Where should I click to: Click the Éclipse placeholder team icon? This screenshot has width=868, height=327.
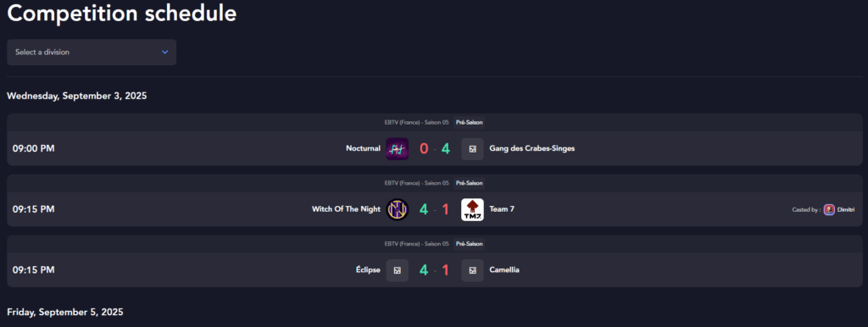[x=397, y=270]
